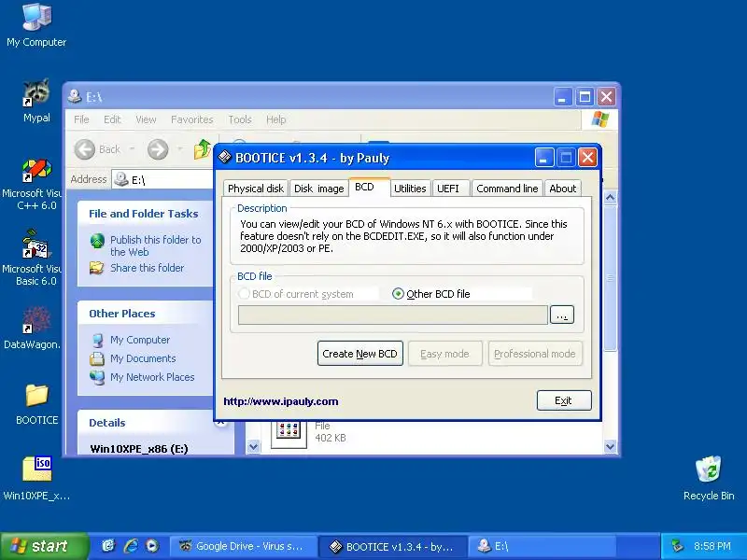Click Show Desktop quick launch icon
This screenshot has width=747, height=560.
click(x=108, y=546)
